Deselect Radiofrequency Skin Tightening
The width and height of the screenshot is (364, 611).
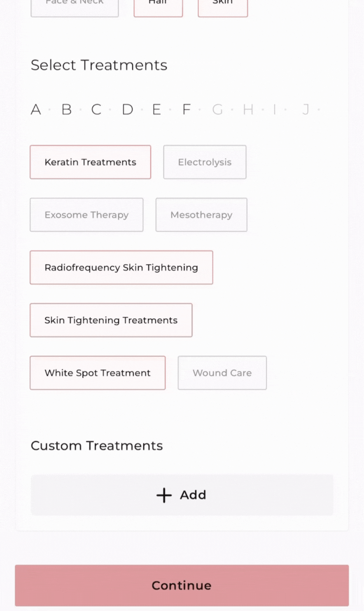(121, 268)
